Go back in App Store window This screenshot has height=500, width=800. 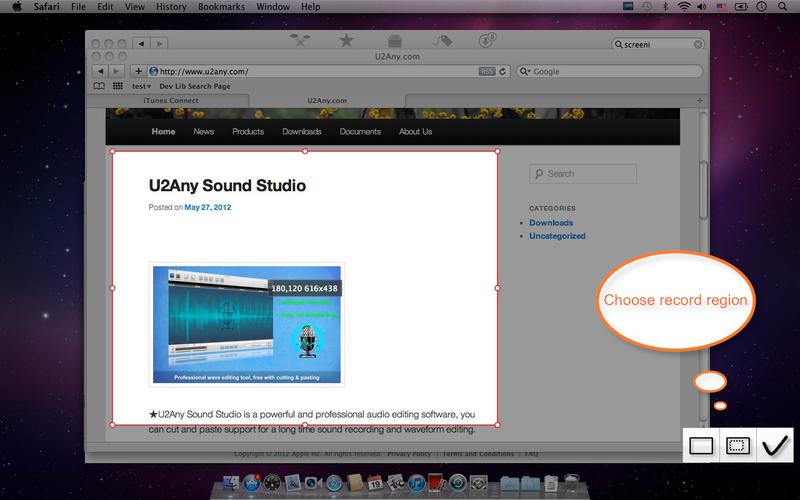click(x=141, y=43)
